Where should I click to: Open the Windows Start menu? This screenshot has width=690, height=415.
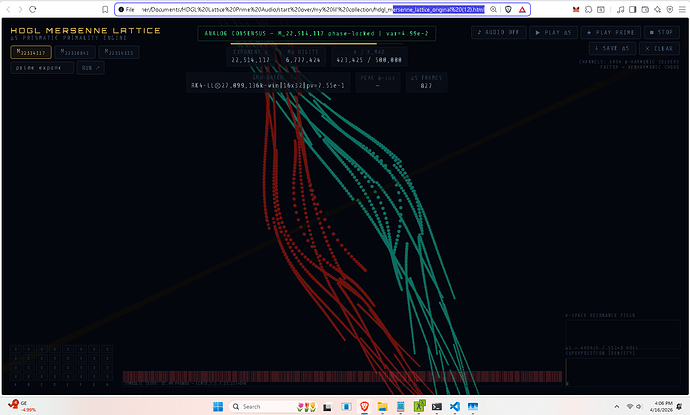tap(221, 407)
